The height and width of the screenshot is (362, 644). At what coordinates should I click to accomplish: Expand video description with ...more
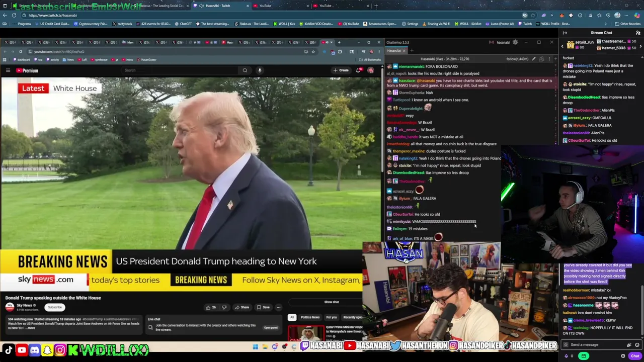pyautogui.click(x=31, y=328)
